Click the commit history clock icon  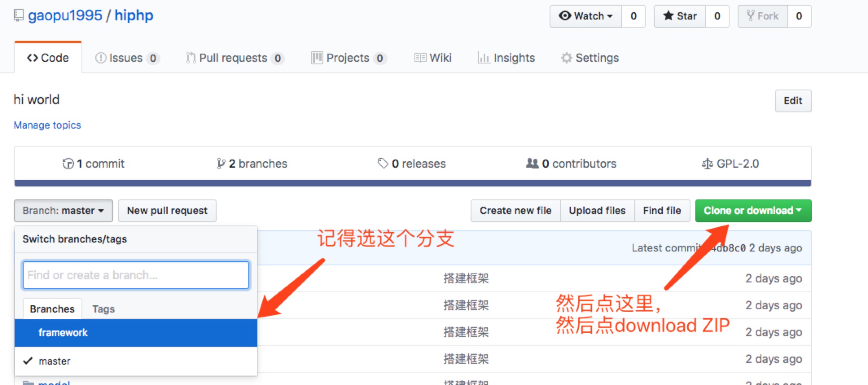(x=68, y=164)
